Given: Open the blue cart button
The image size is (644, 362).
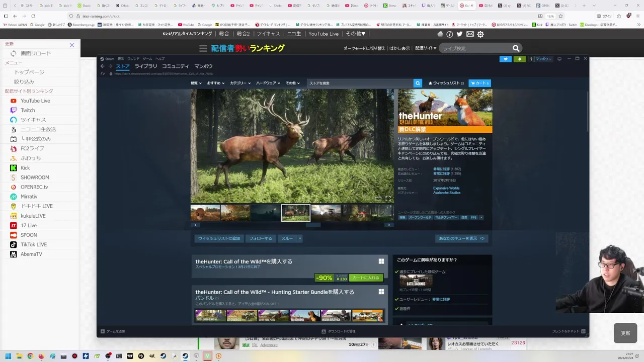Looking at the screenshot, I should point(479,83).
